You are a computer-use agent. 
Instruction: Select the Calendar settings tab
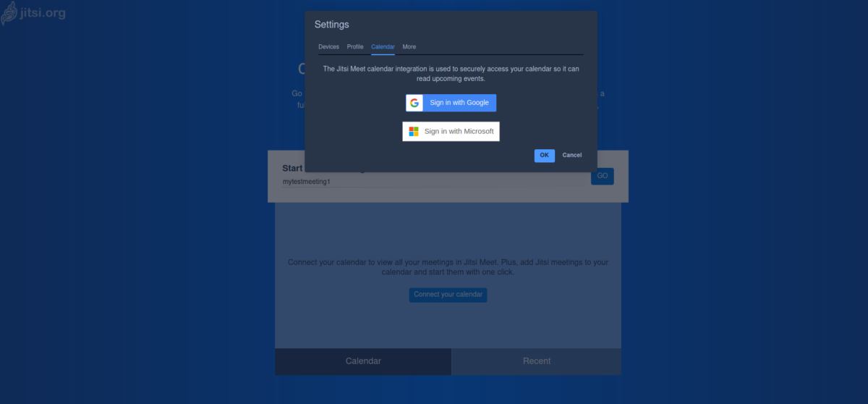point(383,47)
